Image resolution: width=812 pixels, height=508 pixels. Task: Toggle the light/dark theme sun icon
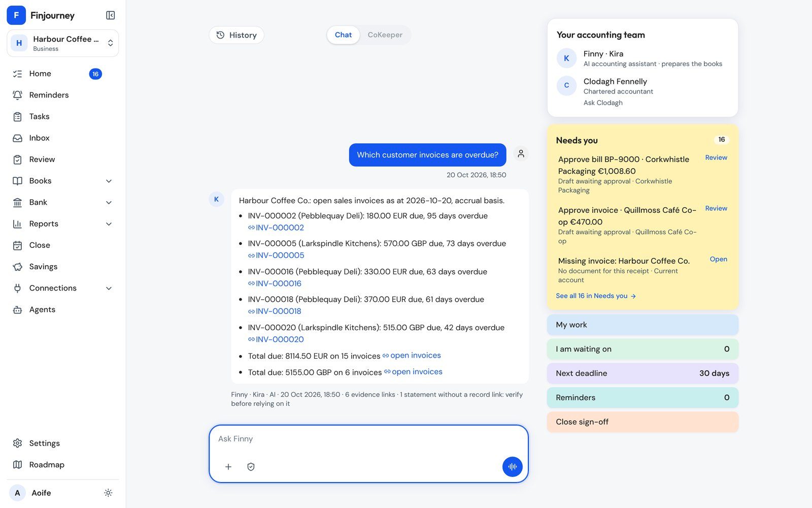click(x=108, y=493)
